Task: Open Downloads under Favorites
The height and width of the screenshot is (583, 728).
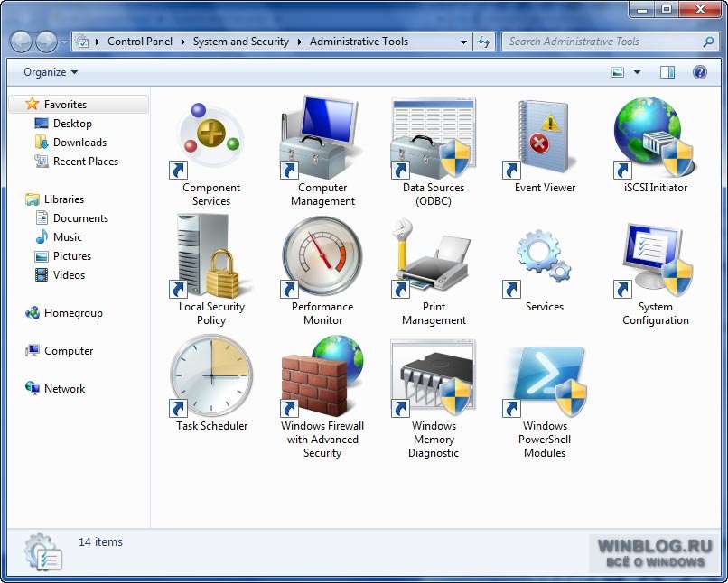Action: point(70,143)
